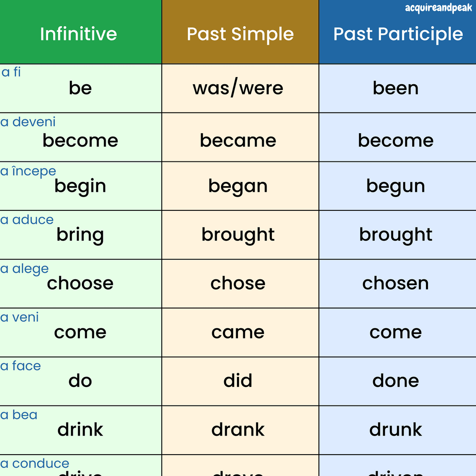Select the Past Simple column header

pyautogui.click(x=240, y=34)
